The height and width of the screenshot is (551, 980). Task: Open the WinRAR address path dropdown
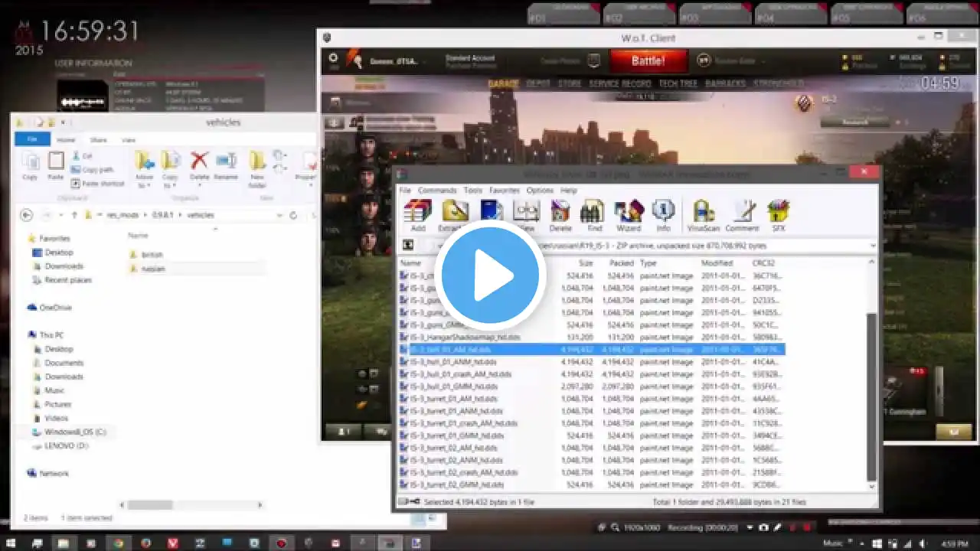click(874, 246)
